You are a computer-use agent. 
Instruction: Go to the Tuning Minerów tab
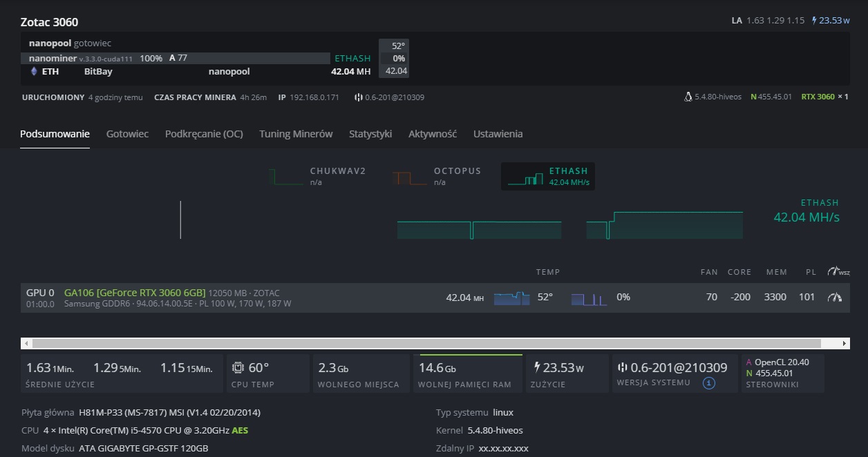[296, 134]
